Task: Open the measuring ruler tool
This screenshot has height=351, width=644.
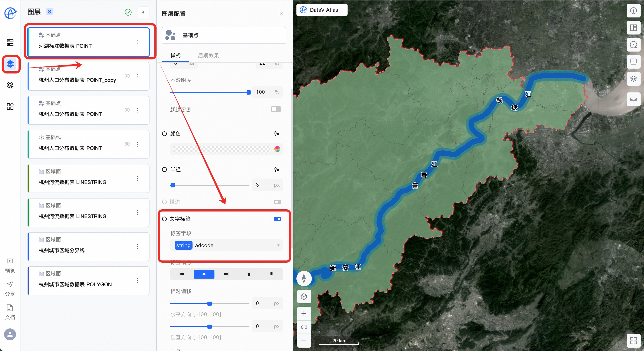Action: point(633,99)
